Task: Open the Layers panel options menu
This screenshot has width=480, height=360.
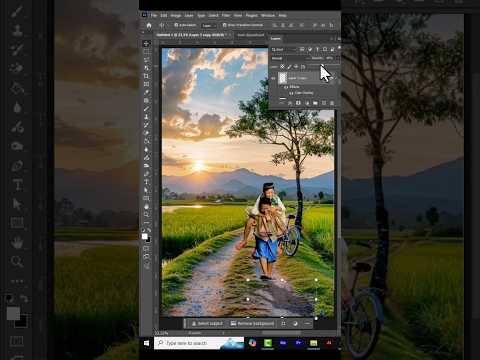Action: (339, 39)
